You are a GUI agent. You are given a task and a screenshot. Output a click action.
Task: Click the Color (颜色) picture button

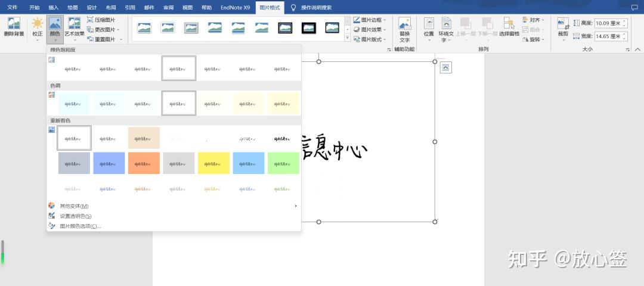point(55,29)
